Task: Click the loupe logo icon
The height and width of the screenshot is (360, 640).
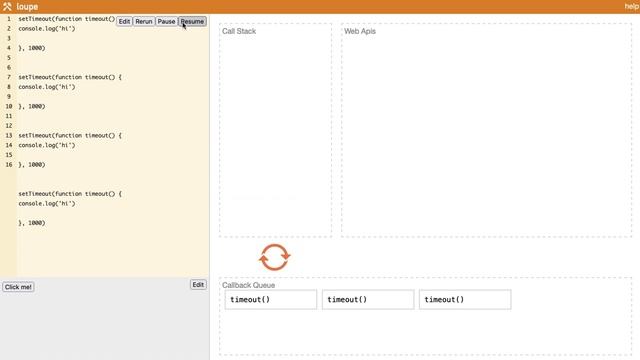Action: click(7, 6)
